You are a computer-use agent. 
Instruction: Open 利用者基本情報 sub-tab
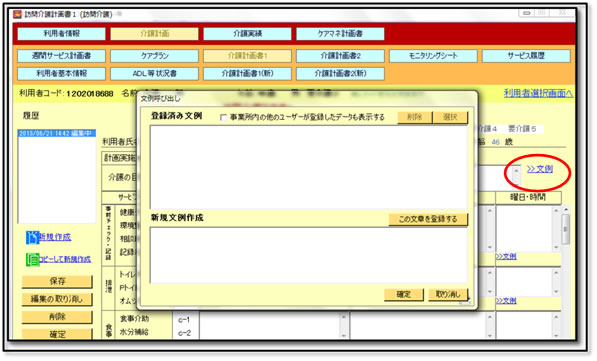coord(61,73)
